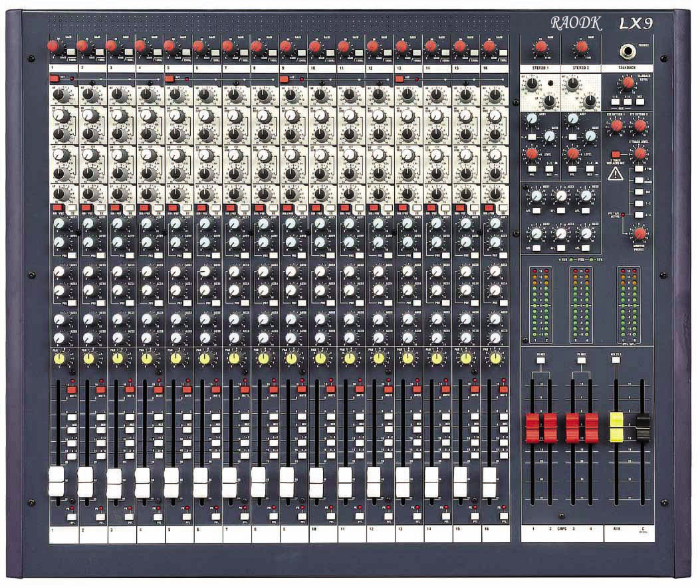Click the 2 Track Level knob
Screen dimensions: 700x588
[x=640, y=153]
